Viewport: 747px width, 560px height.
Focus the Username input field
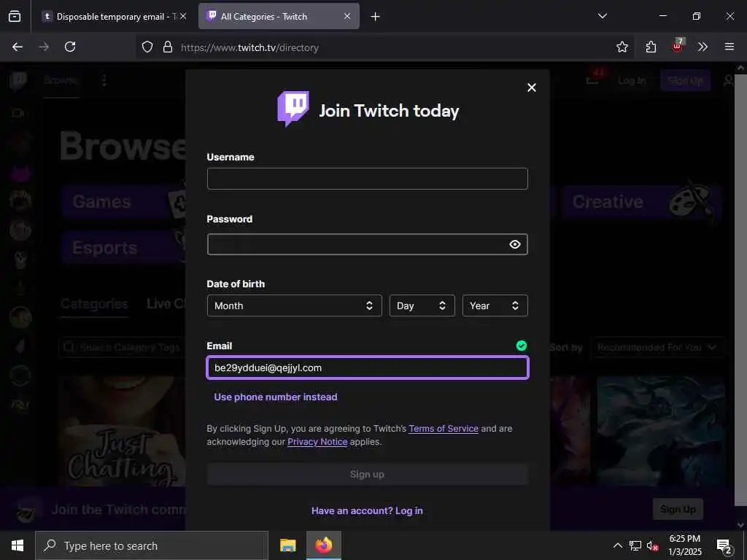(x=368, y=179)
